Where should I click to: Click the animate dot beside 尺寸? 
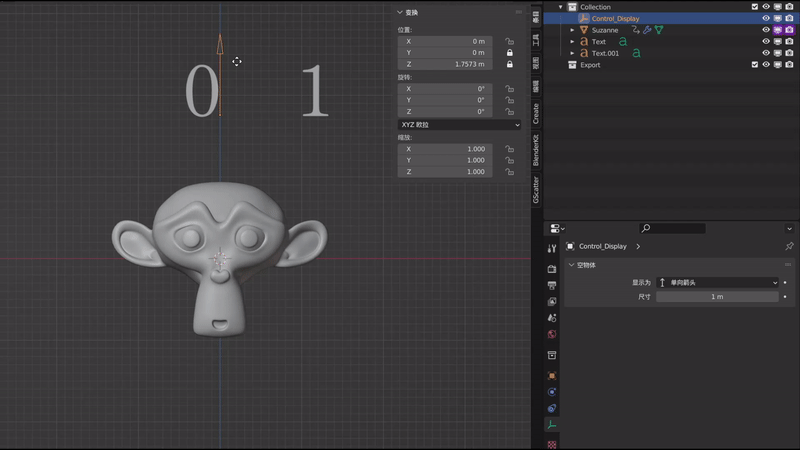tap(785, 296)
